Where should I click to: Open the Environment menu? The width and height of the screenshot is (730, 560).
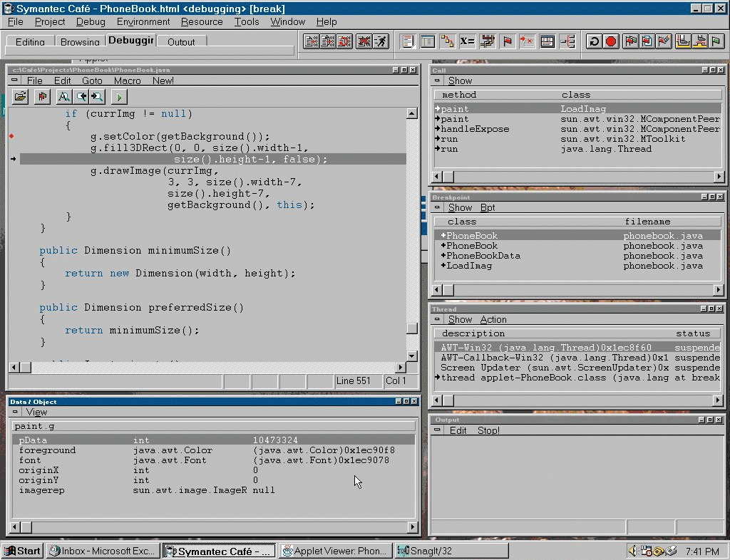[x=143, y=22]
